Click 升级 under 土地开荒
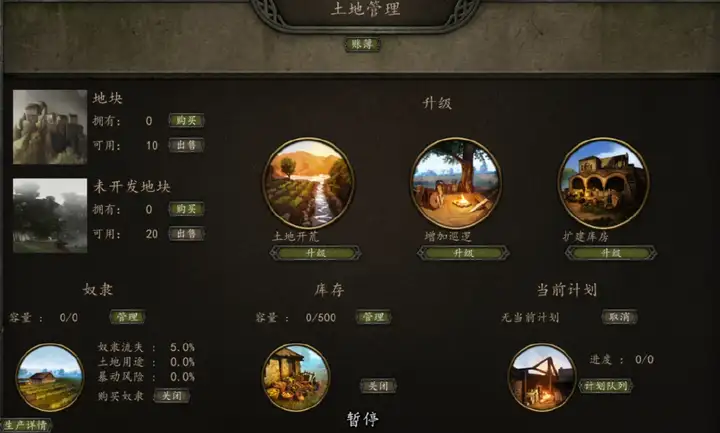 pos(315,253)
